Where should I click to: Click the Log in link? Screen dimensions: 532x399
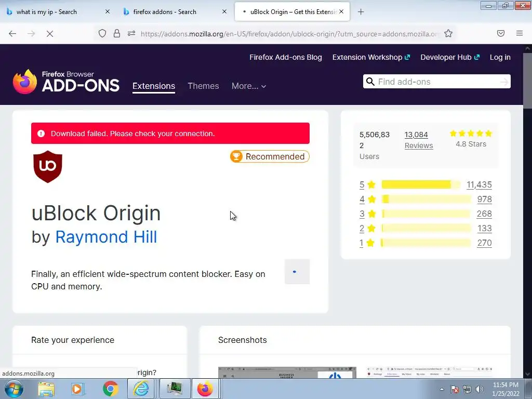click(500, 57)
